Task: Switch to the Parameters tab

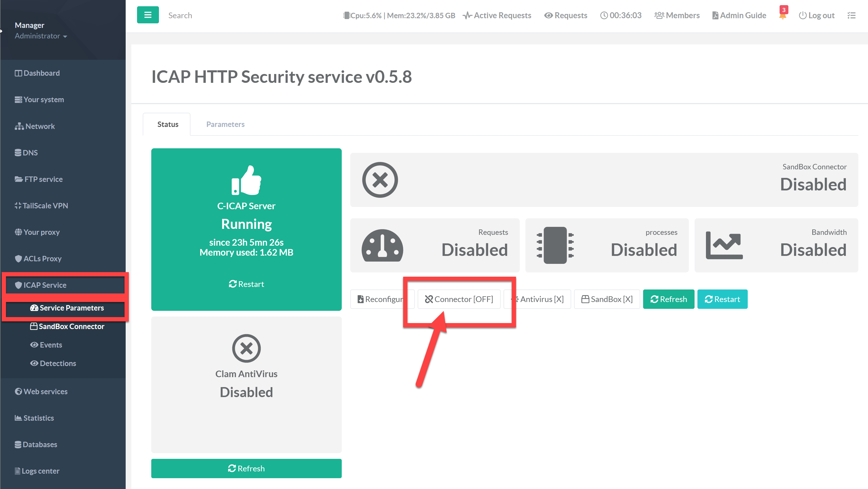Action: pyautogui.click(x=225, y=124)
